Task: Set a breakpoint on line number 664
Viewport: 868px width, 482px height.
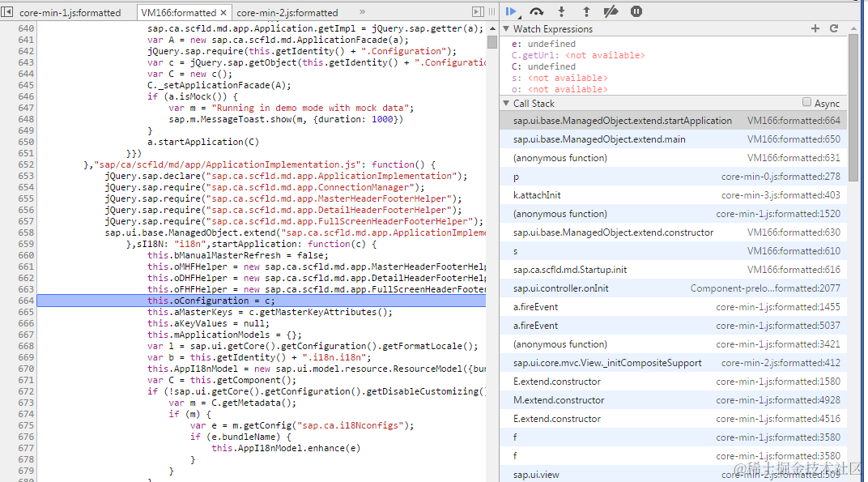Action: (26, 301)
